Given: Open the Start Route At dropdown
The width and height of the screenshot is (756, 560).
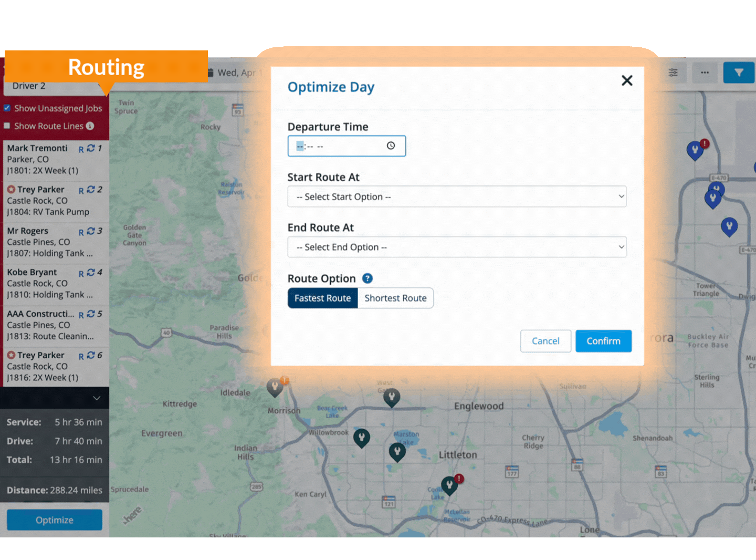Looking at the screenshot, I should coord(457,196).
